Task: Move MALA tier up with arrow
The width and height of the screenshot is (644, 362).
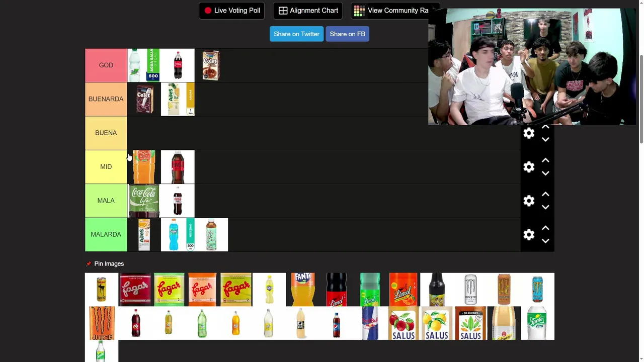Action: [545, 194]
